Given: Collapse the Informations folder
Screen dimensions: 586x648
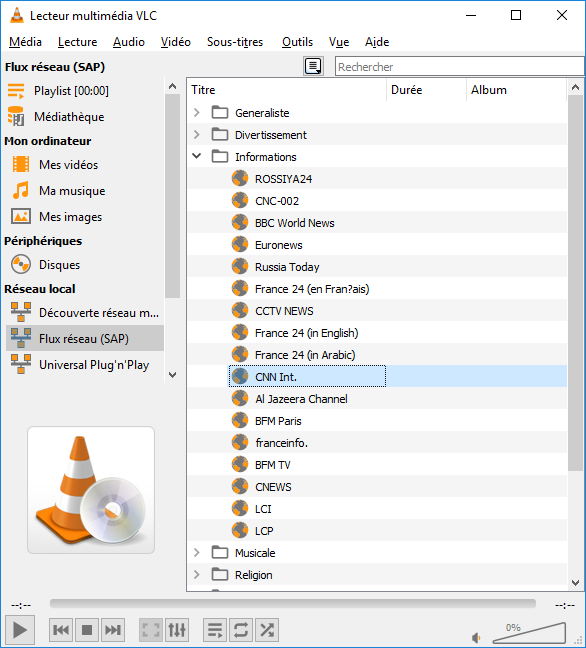Looking at the screenshot, I should [x=197, y=156].
